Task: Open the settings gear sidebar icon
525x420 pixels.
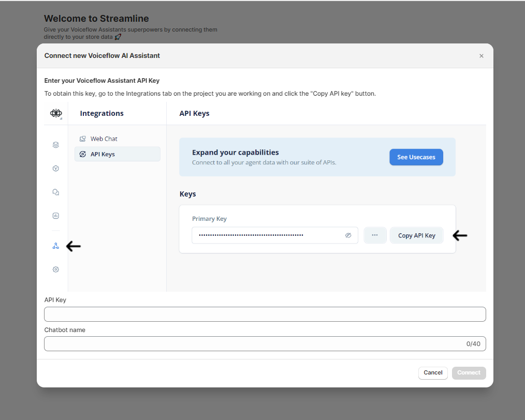Action: point(56,269)
